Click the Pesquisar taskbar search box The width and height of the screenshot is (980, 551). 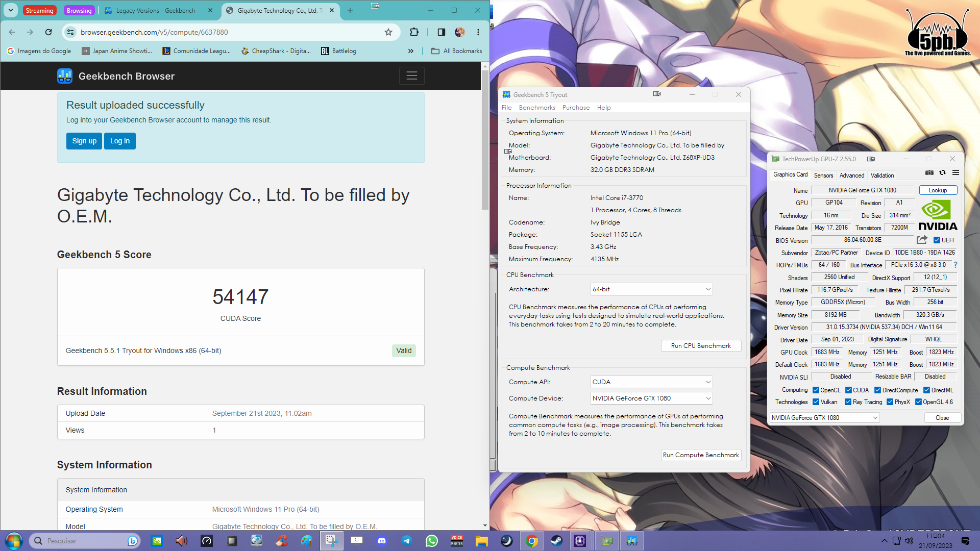[84, 541]
